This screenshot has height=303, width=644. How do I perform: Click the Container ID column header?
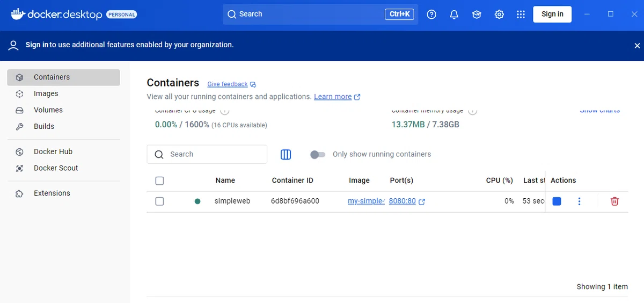tap(292, 181)
